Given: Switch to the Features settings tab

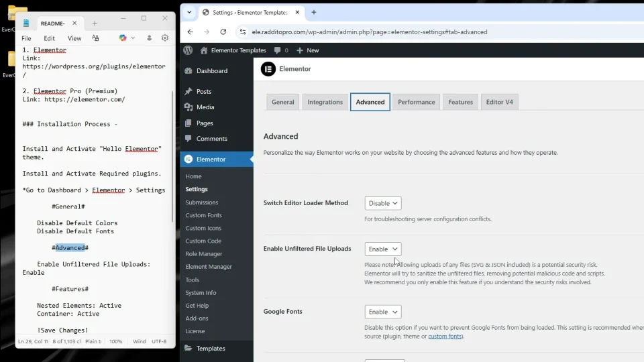Looking at the screenshot, I should [460, 102].
